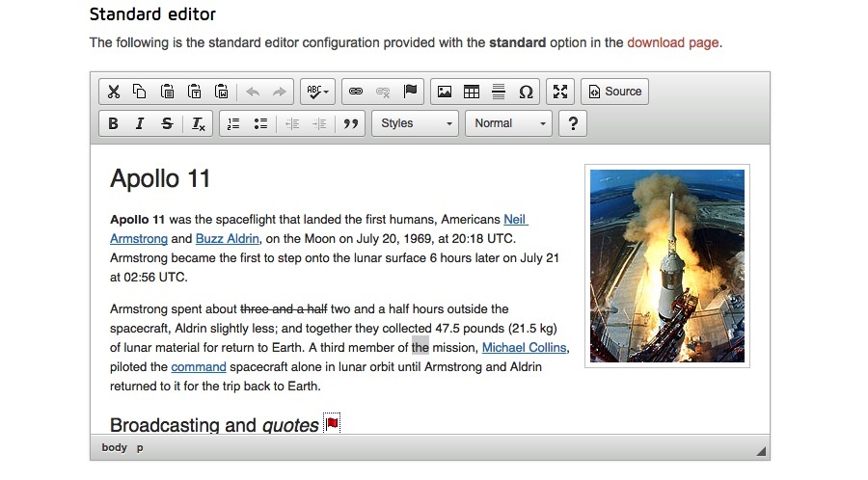Click the highlighted word 'the'
This screenshot has height=480, width=868.
coord(420,347)
